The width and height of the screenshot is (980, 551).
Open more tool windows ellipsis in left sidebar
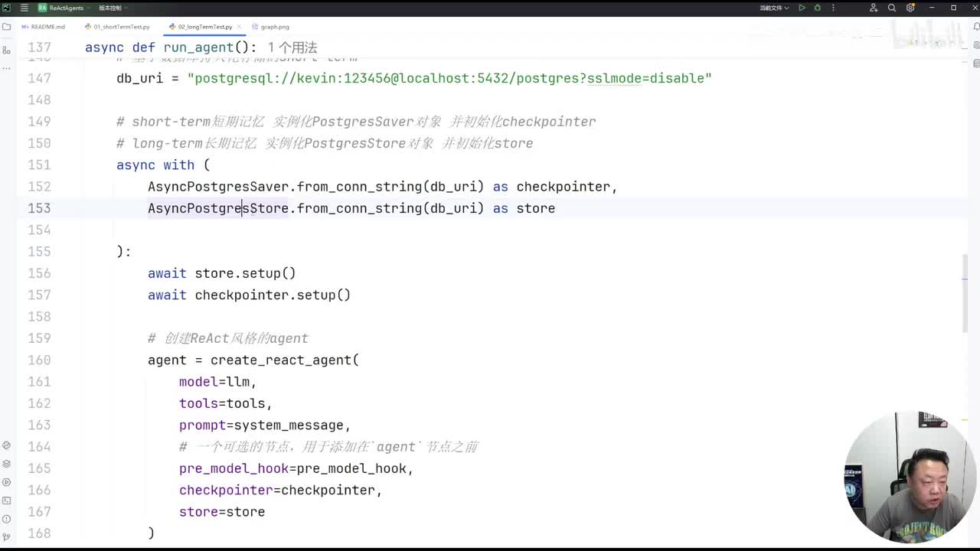tap(6, 67)
